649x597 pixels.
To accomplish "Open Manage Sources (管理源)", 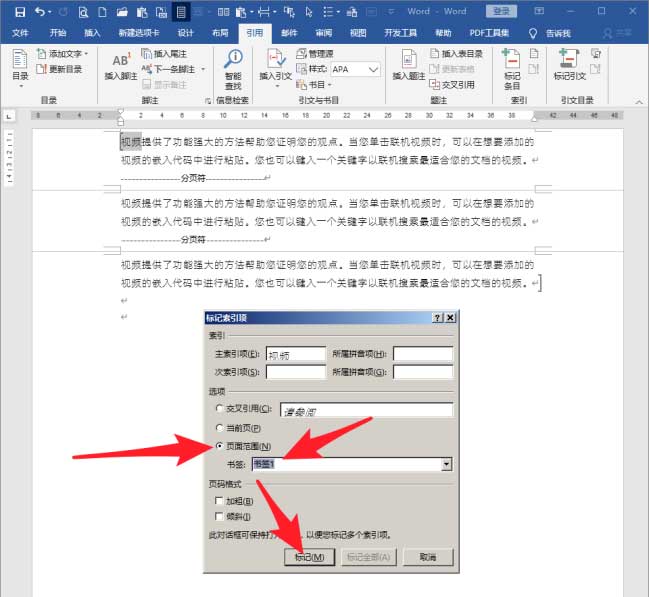I will tap(315, 54).
